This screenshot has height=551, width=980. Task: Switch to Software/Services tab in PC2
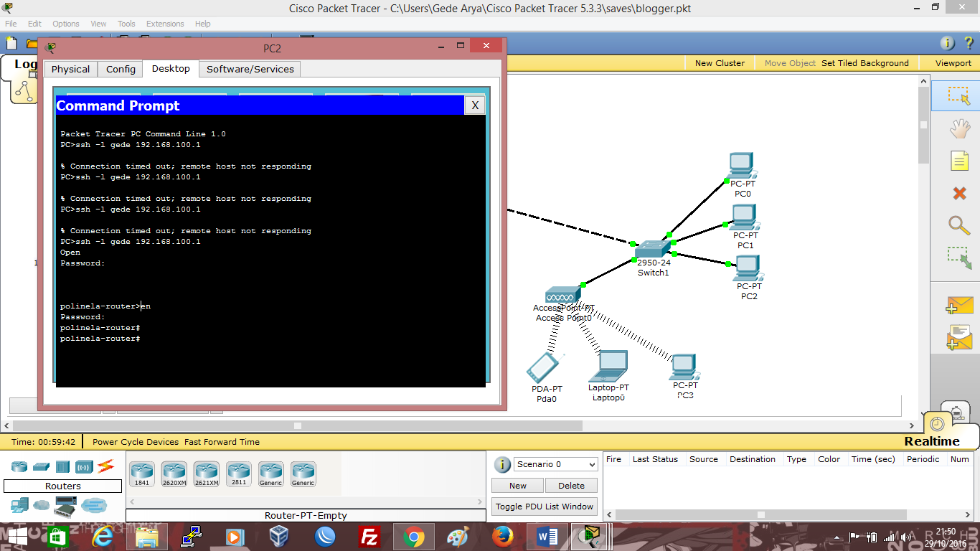(x=250, y=69)
